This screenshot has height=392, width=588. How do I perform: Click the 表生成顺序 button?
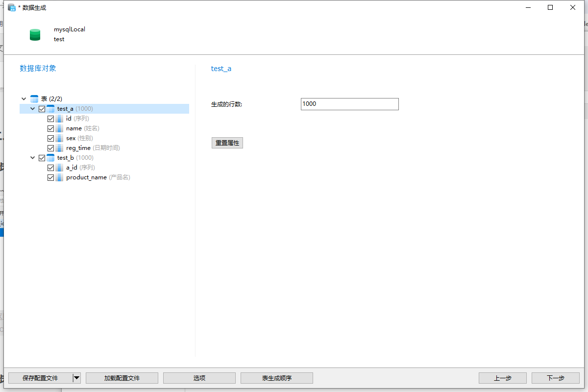277,378
